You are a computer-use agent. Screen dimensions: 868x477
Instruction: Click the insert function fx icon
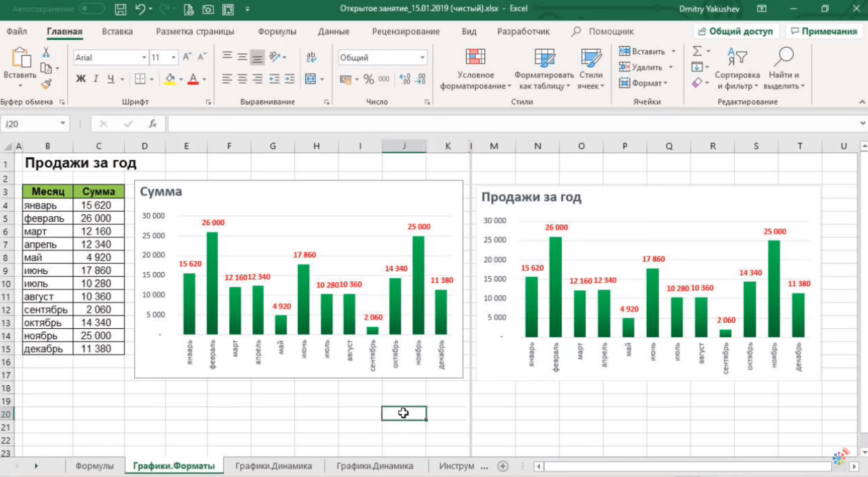tap(153, 124)
